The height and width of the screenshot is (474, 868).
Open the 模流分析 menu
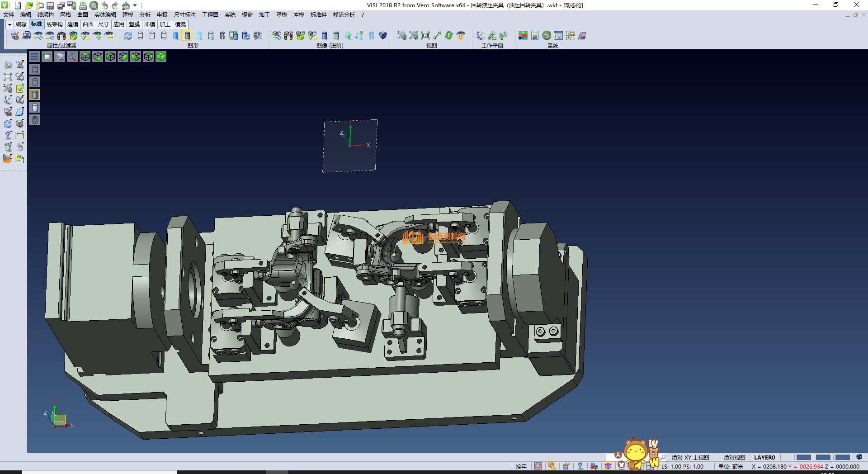[344, 15]
